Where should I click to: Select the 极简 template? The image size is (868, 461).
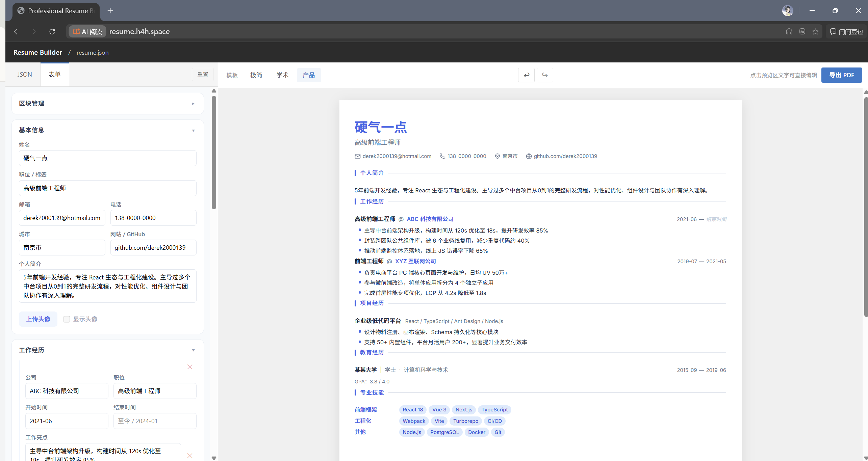pos(256,75)
